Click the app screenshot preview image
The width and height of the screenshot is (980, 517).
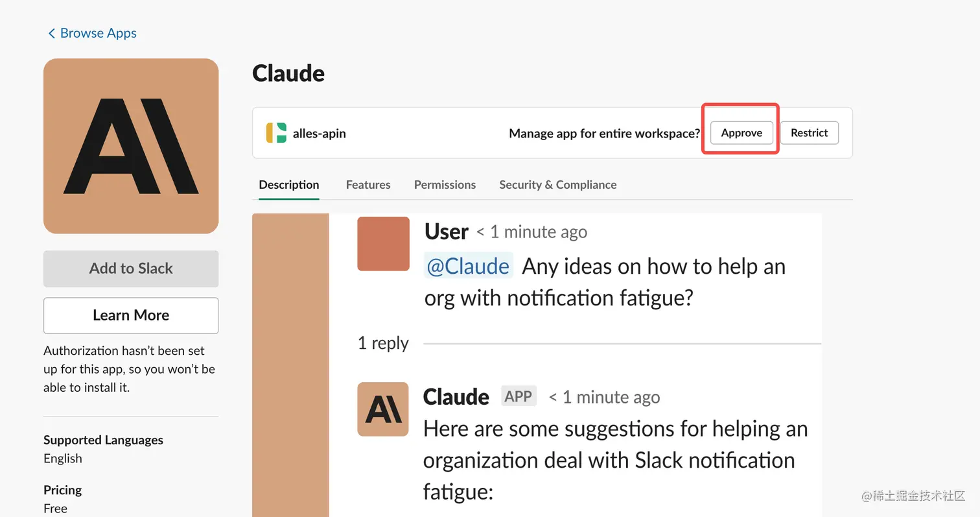537,365
